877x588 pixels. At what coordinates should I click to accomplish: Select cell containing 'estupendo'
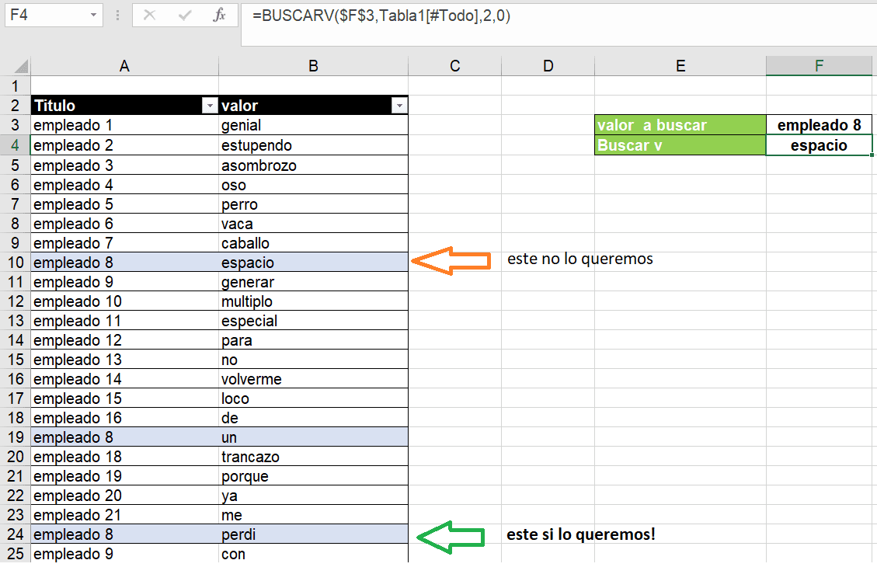[x=313, y=145]
